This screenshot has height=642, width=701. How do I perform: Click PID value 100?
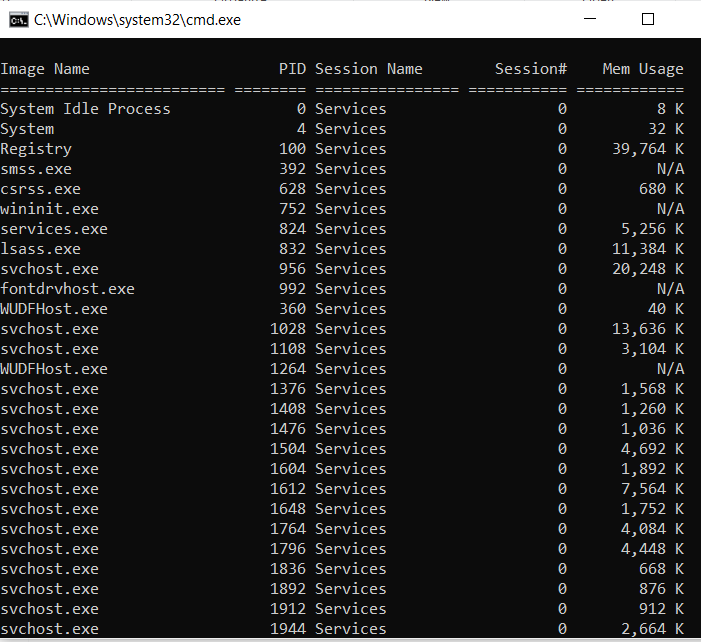click(x=292, y=149)
